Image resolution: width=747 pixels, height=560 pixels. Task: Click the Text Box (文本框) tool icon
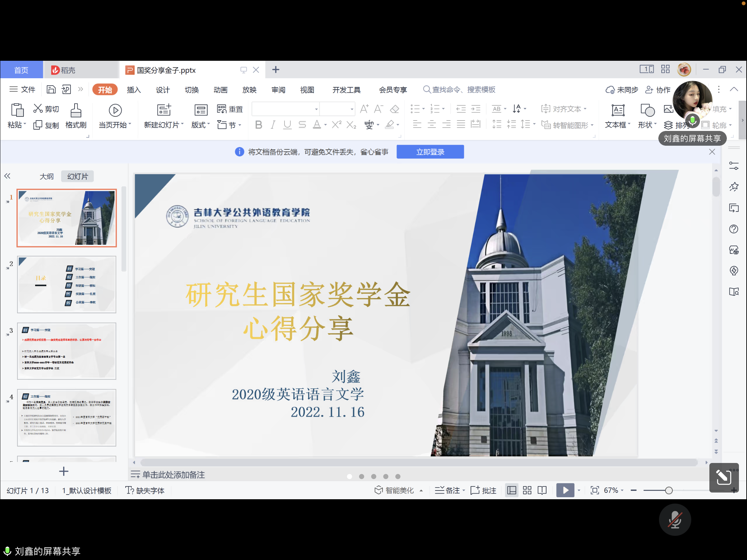click(618, 110)
